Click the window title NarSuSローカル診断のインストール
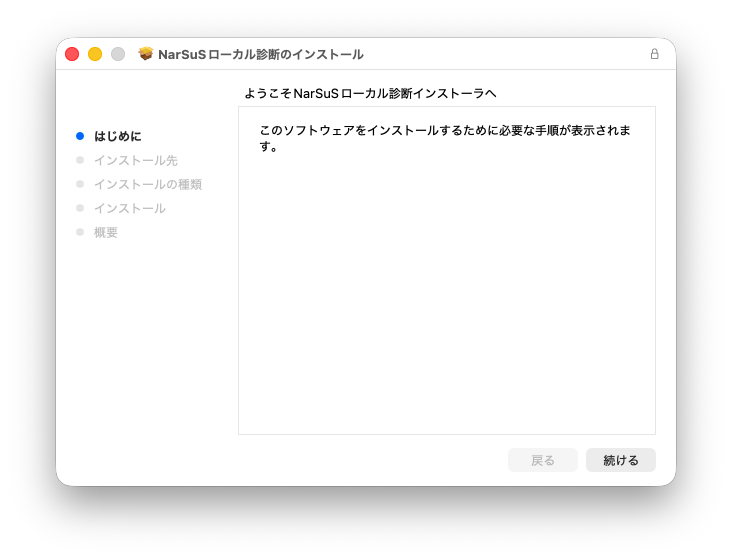This screenshot has width=732, height=560. click(261, 55)
